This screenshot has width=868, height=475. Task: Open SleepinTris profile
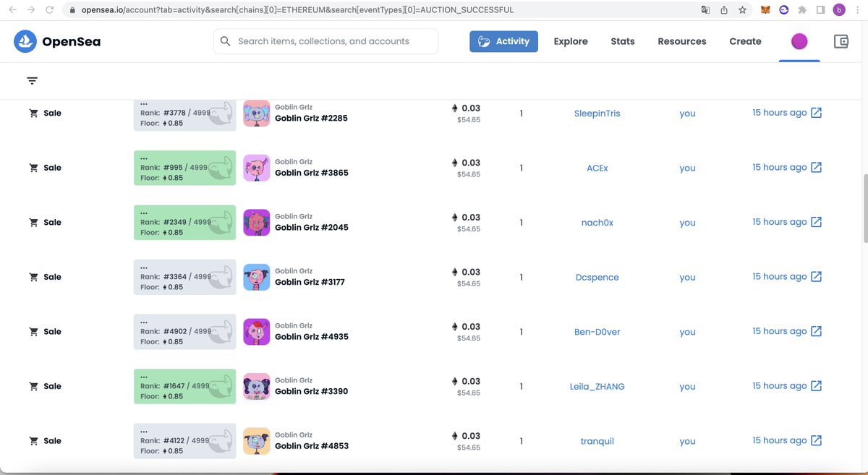tap(597, 114)
